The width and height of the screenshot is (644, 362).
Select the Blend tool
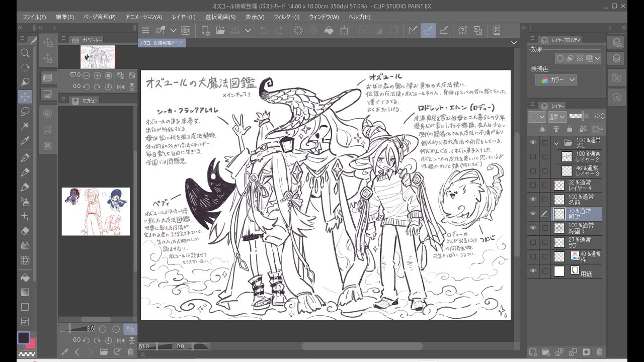(25, 246)
